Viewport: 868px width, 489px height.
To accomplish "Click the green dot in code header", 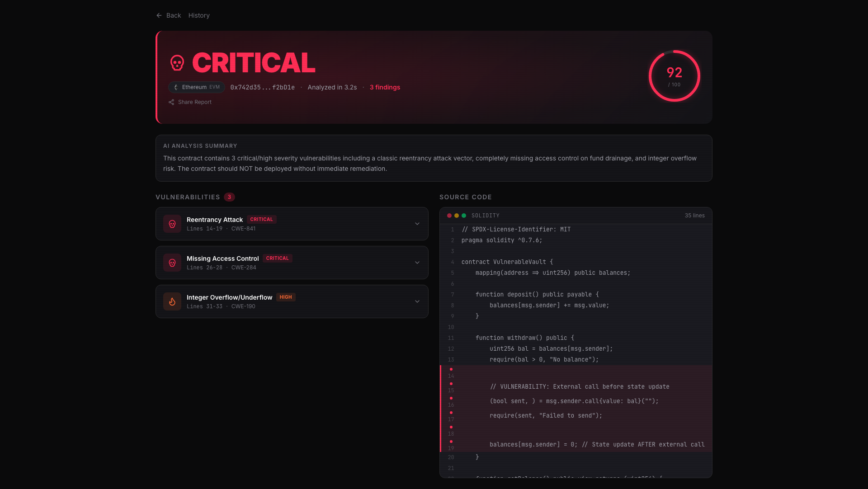I will (464, 216).
